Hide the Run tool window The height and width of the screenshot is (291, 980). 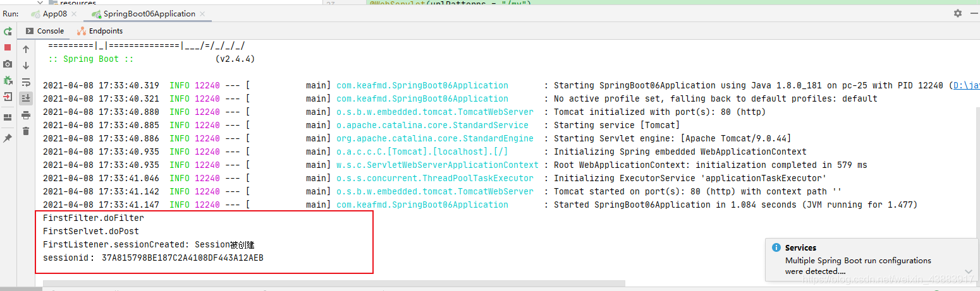[974, 13]
